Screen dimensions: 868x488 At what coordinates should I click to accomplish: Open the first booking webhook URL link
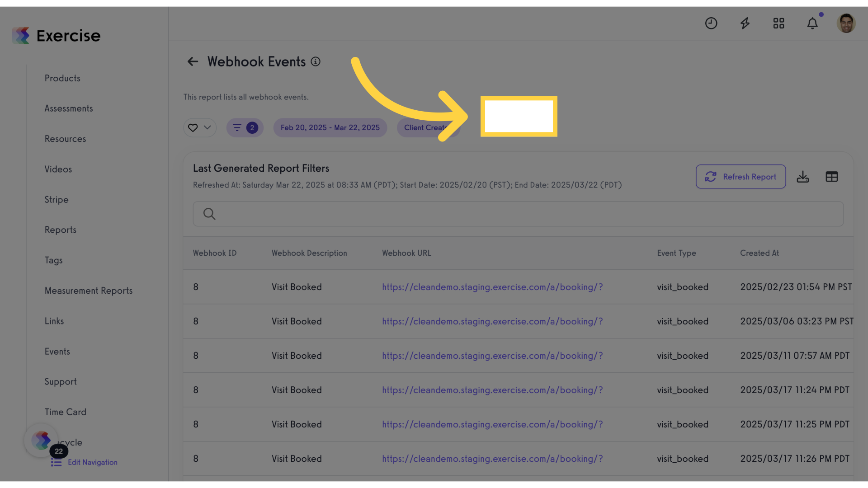[492, 287]
